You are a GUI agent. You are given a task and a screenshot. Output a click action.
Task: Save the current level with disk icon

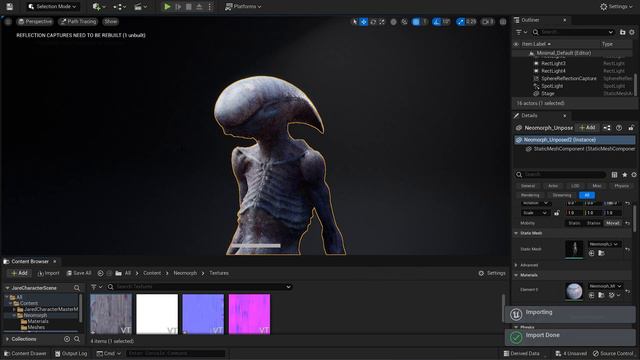[x=9, y=7]
